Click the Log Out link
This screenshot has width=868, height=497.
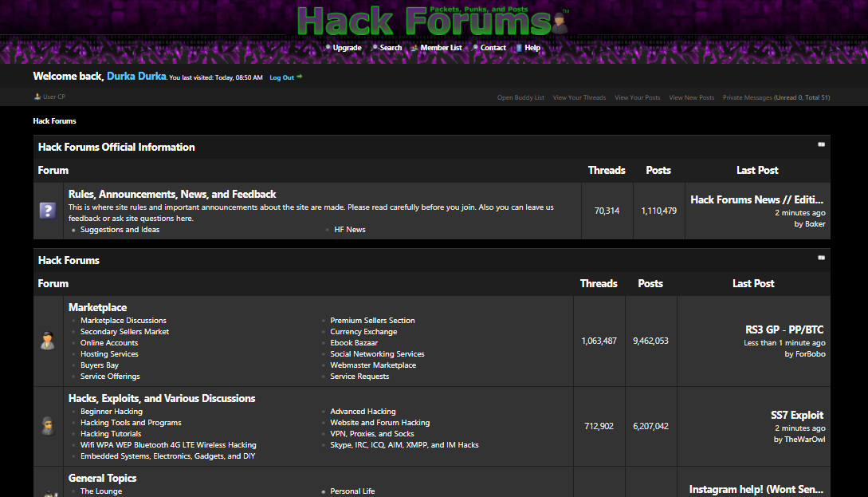coord(282,77)
